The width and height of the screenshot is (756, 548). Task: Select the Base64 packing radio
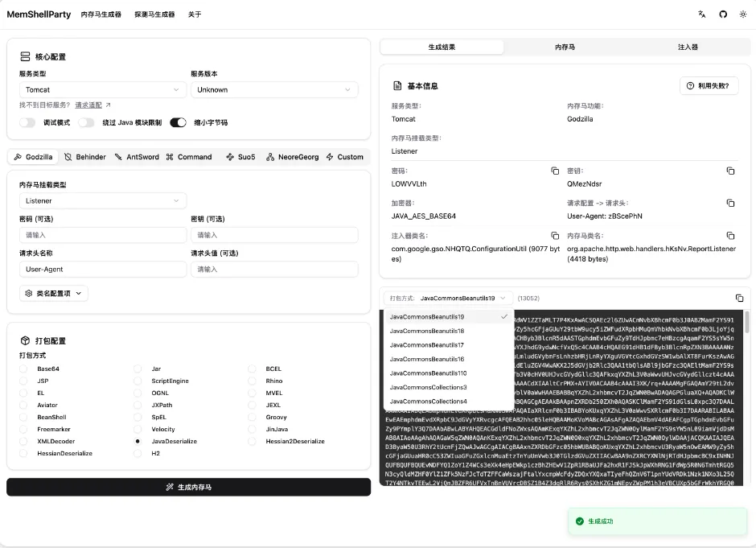pos(23,369)
